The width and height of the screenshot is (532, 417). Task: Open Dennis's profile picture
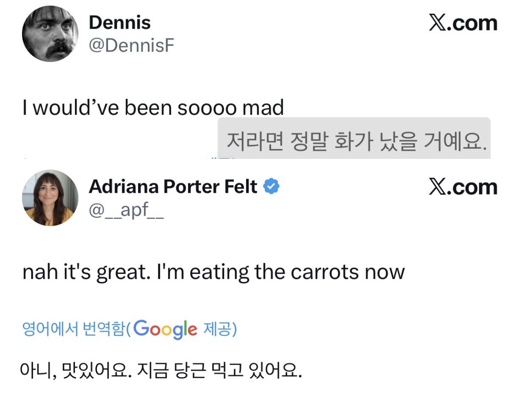click(50, 34)
